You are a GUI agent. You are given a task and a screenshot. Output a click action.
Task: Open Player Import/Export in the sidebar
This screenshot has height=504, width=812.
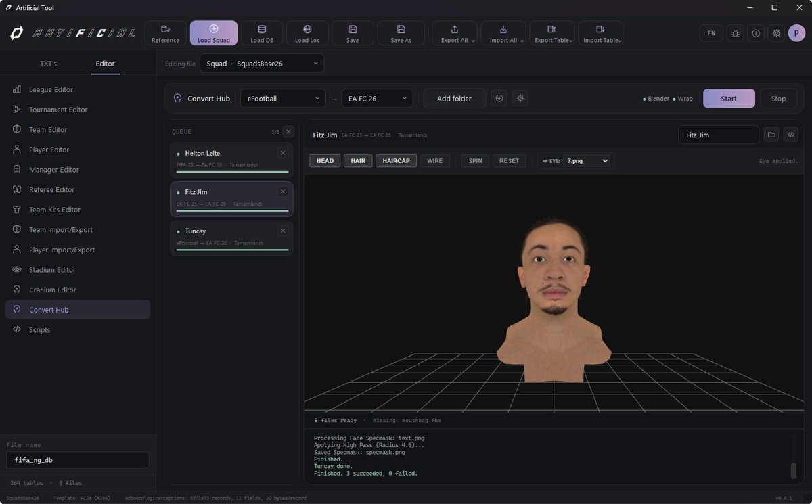(78, 250)
